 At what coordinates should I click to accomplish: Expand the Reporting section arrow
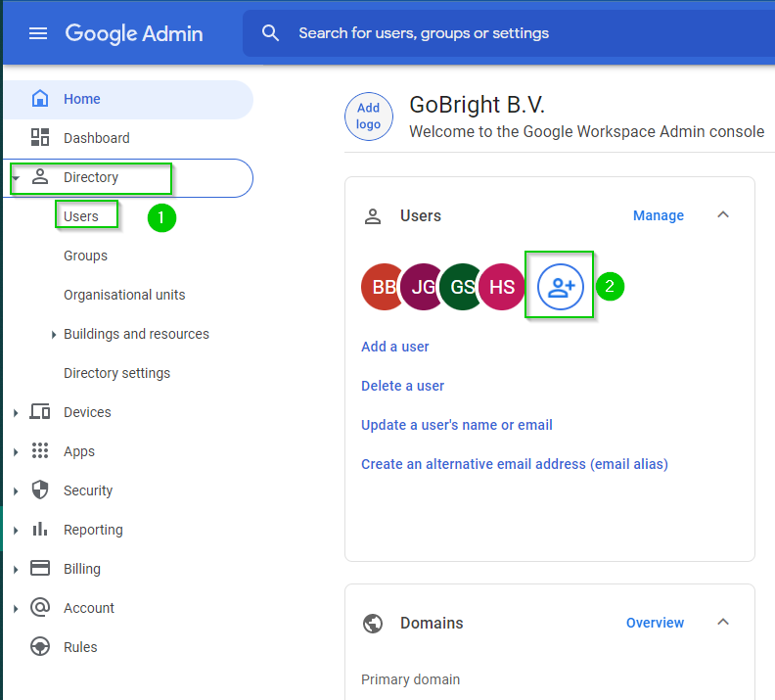(16, 531)
